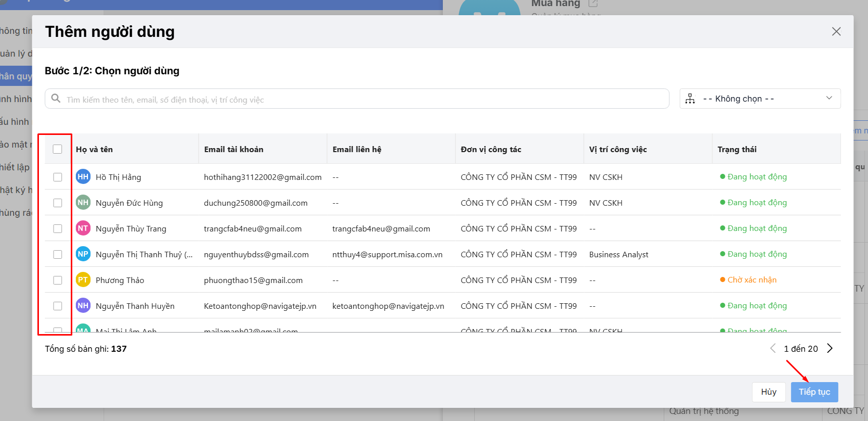868x421 pixels.
Task: Click the Trạng thái column header
Action: 737,149
